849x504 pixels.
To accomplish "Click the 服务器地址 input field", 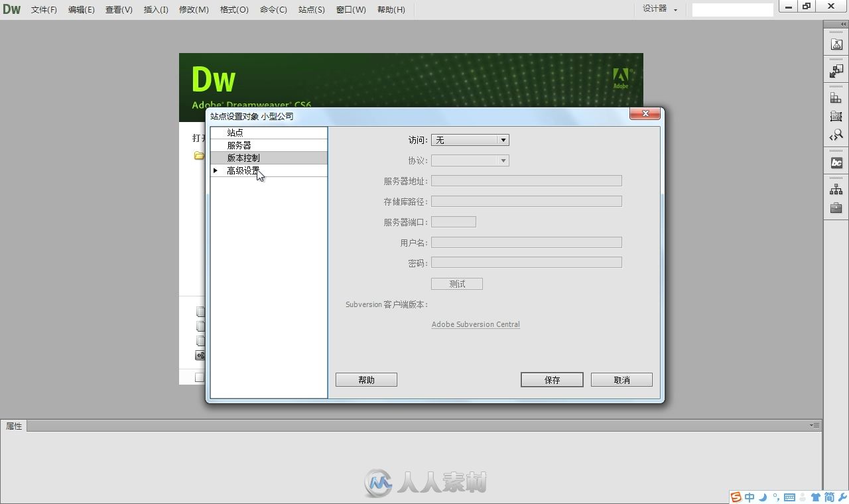I will [x=527, y=180].
